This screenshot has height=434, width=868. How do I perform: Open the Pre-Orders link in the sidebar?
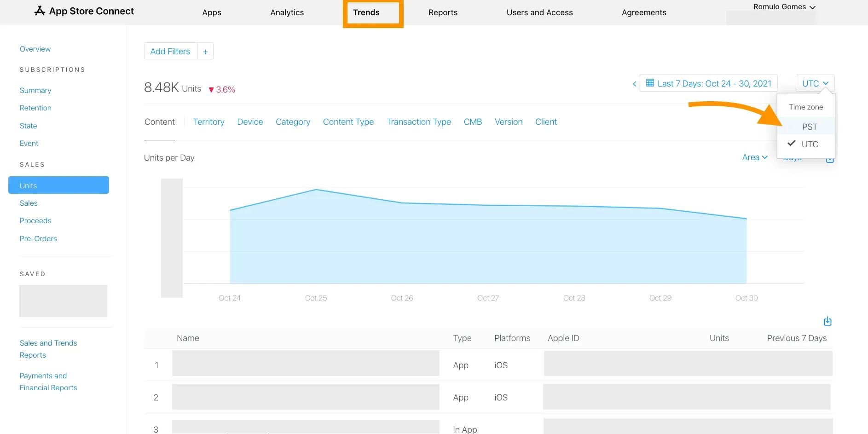click(x=38, y=238)
